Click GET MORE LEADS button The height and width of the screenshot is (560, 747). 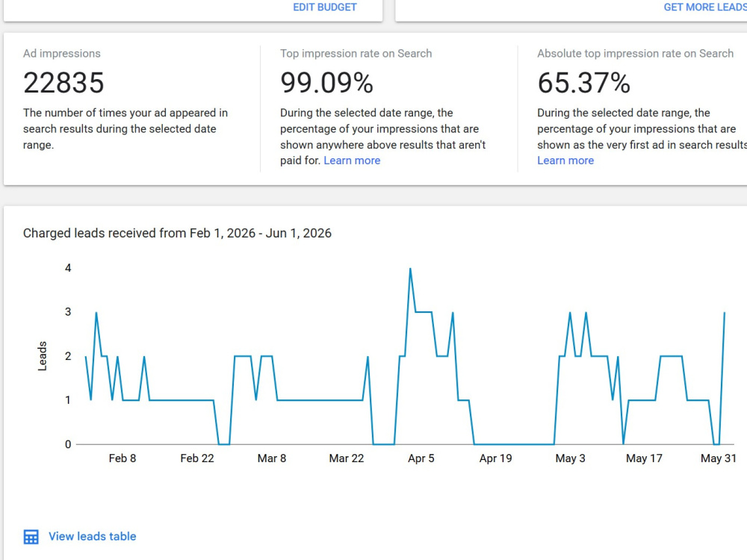pyautogui.click(x=705, y=7)
